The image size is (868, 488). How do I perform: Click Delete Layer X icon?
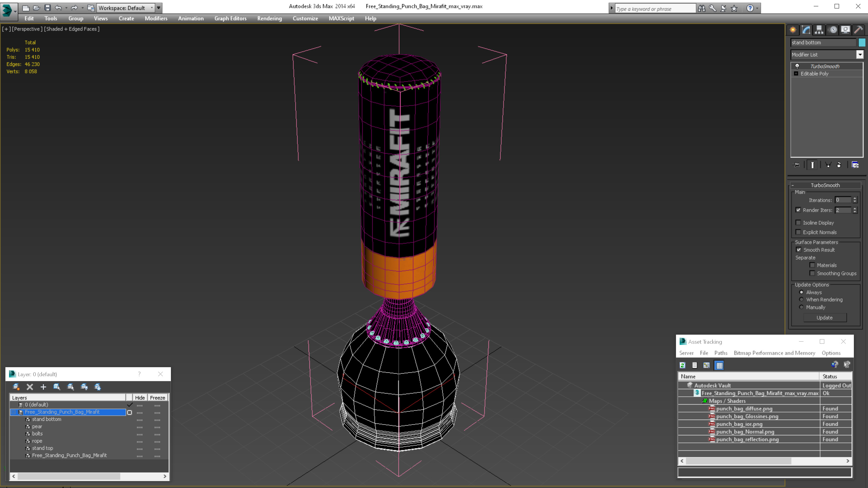tap(30, 386)
